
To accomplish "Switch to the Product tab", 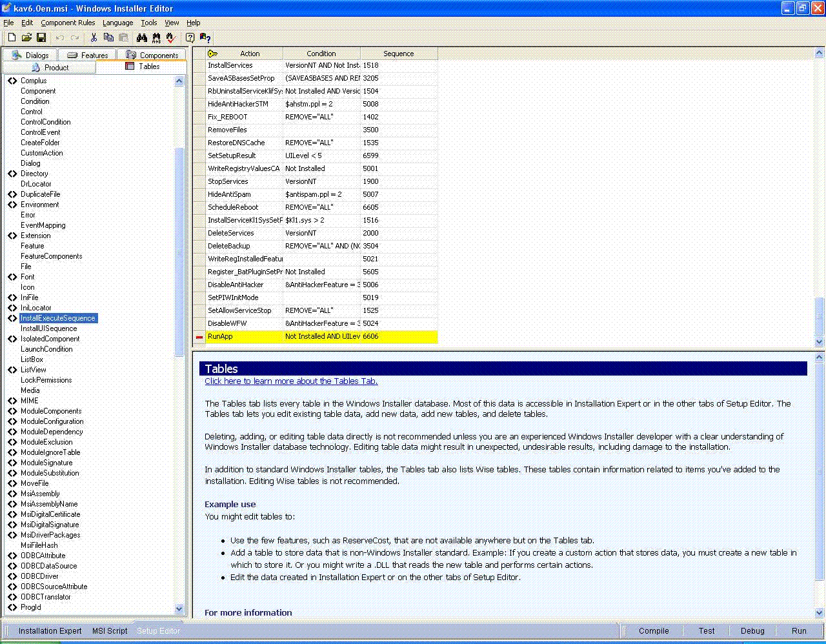I will tap(50, 67).
